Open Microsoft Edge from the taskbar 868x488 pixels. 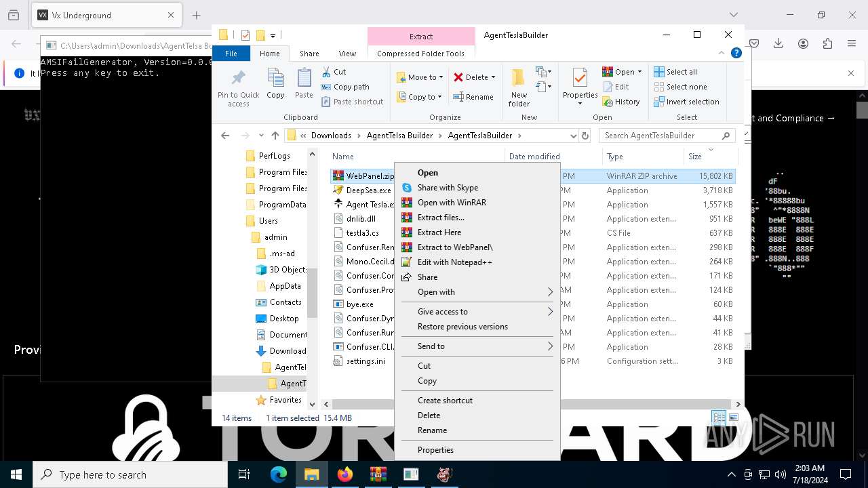click(279, 475)
